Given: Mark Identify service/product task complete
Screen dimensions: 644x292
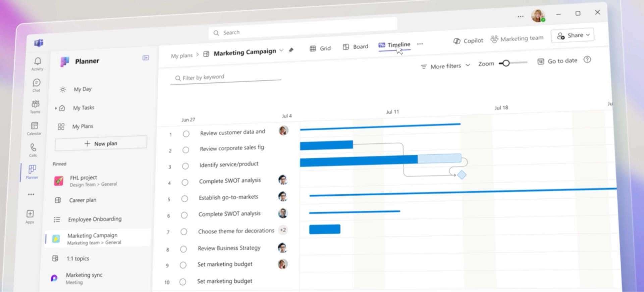Looking at the screenshot, I should [x=185, y=166].
